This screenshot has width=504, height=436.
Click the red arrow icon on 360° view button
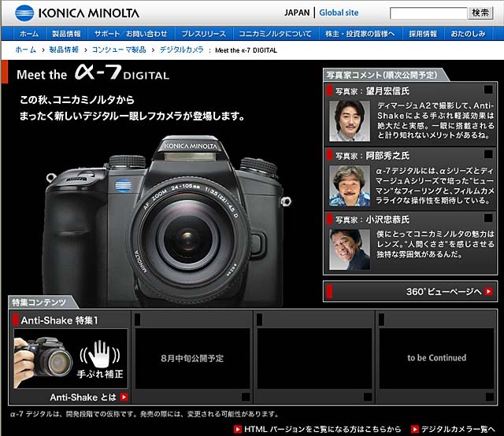coord(488,291)
